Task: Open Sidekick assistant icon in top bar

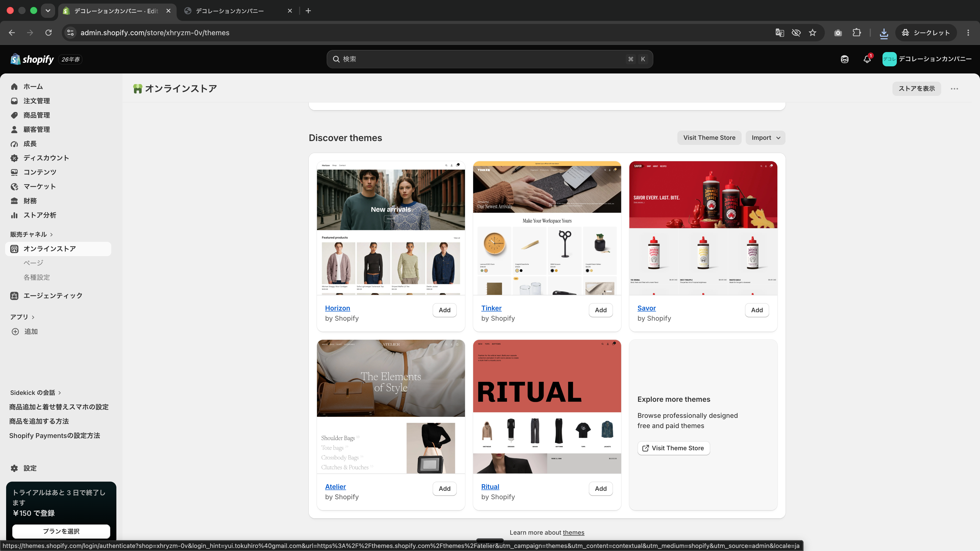Action: pos(844,59)
